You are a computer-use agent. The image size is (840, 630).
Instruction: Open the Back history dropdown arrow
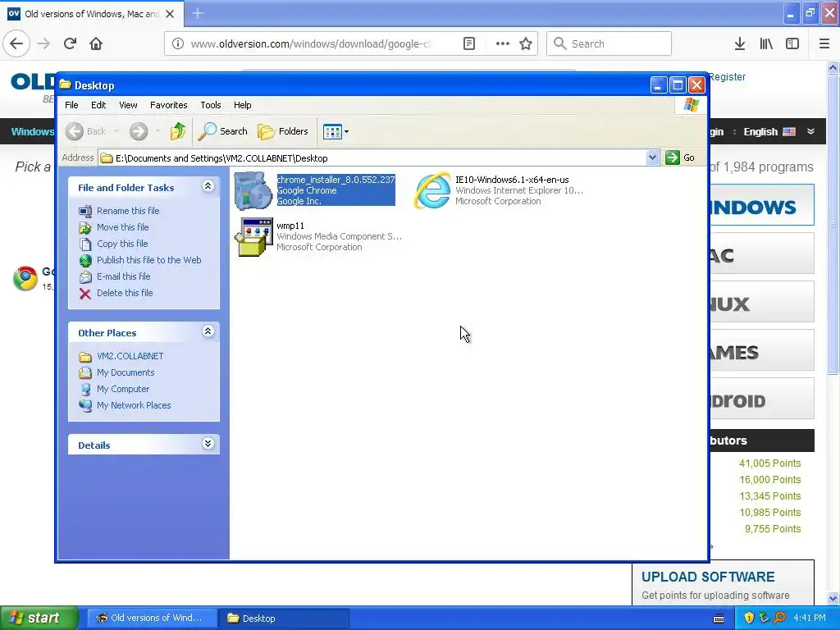click(116, 131)
